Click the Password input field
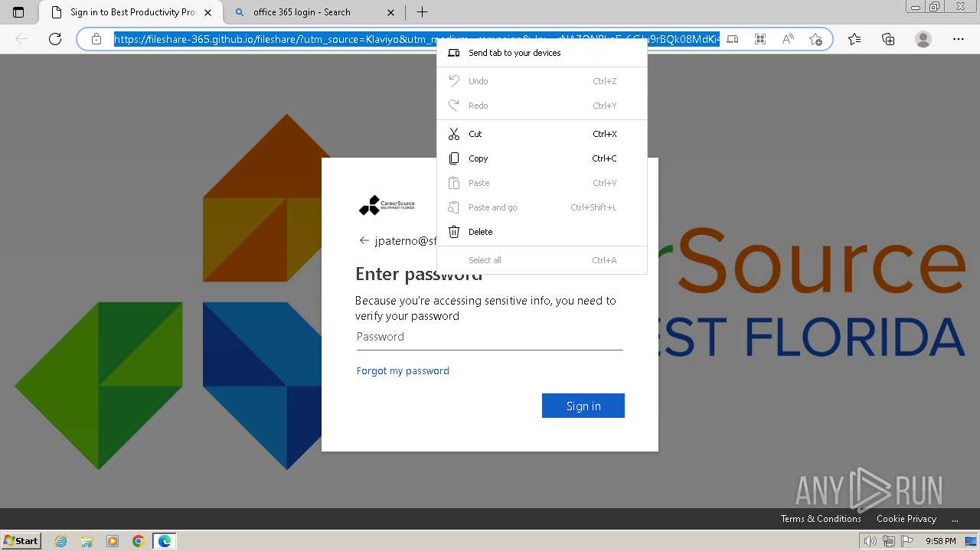The height and width of the screenshot is (551, 980). [489, 337]
